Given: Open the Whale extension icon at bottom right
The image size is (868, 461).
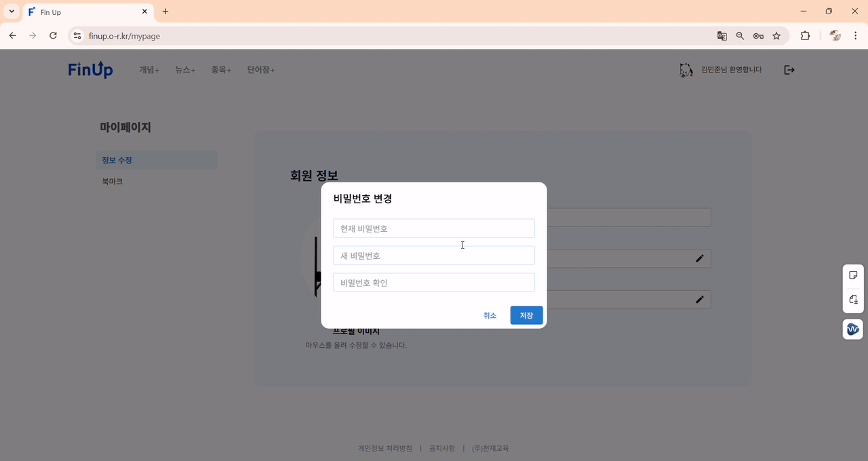Looking at the screenshot, I should (x=852, y=329).
